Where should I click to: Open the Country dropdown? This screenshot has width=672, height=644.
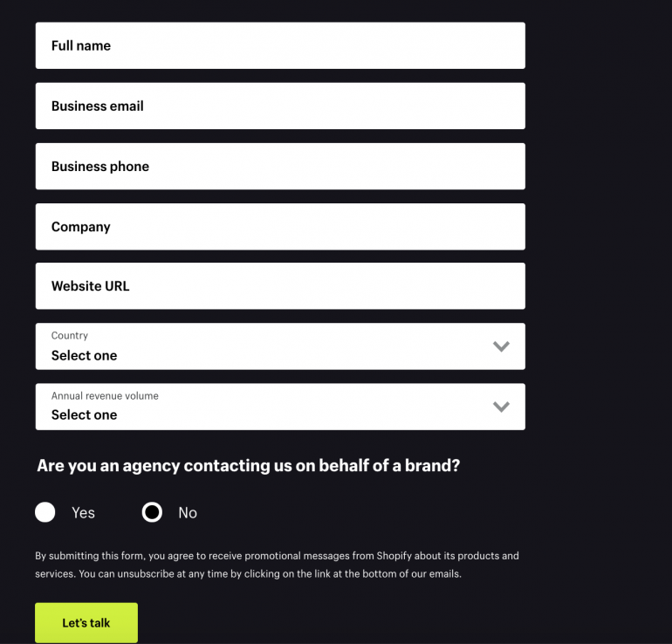pos(279,346)
